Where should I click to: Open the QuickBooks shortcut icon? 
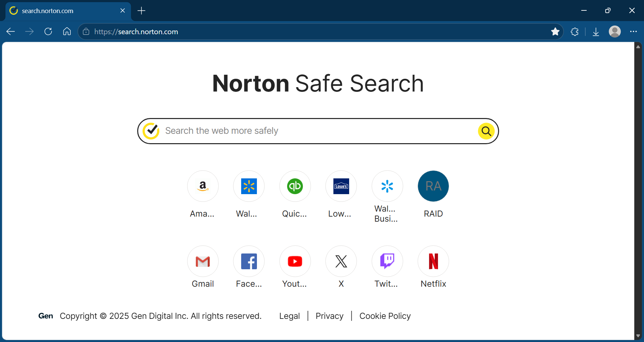click(295, 186)
